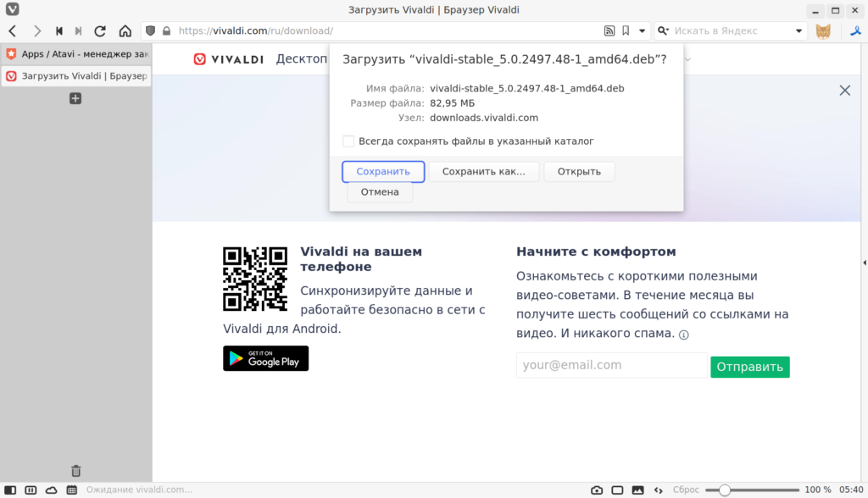Image resolution: width=868 pixels, height=498 pixels.
Task: Toggle the side panel icon
Action: pos(10,490)
